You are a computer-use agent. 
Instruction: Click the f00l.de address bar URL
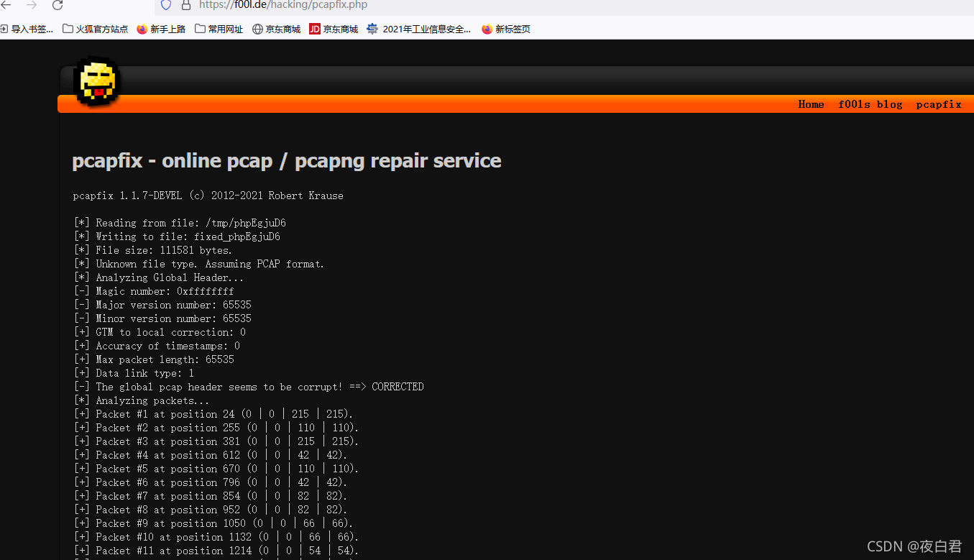pyautogui.click(x=283, y=5)
